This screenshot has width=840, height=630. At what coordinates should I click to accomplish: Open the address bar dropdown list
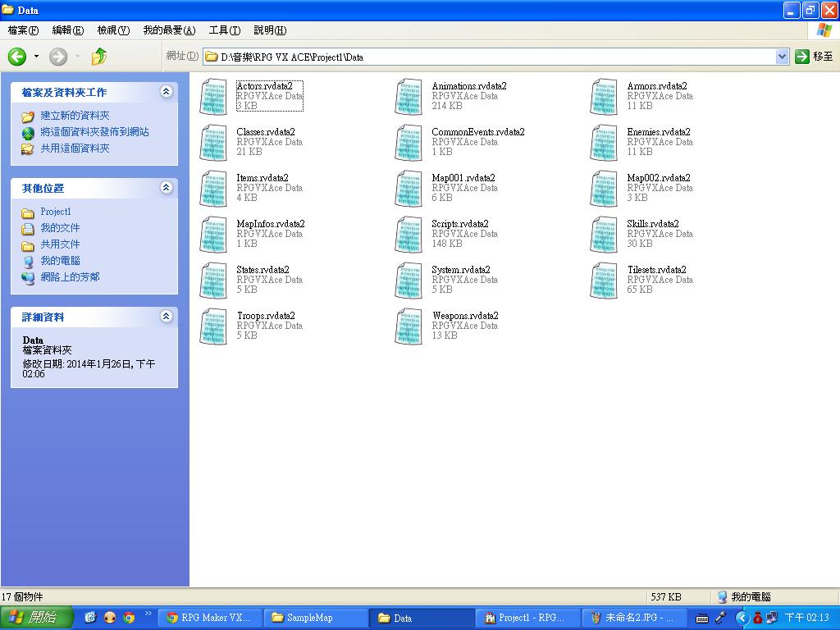[x=782, y=57]
